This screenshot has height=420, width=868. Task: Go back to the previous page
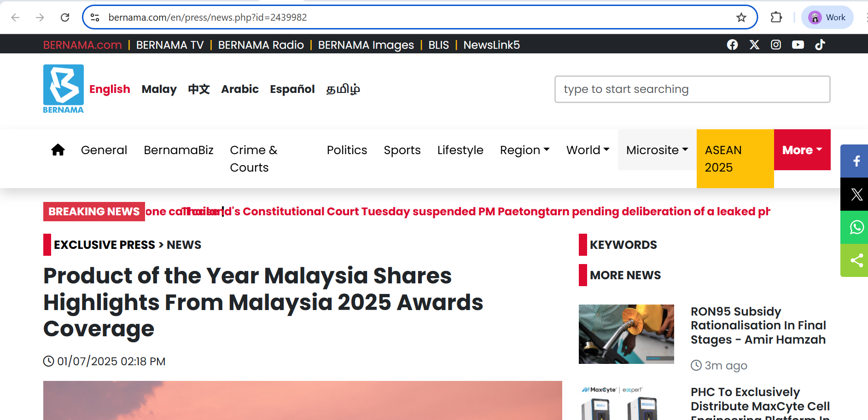point(15,17)
